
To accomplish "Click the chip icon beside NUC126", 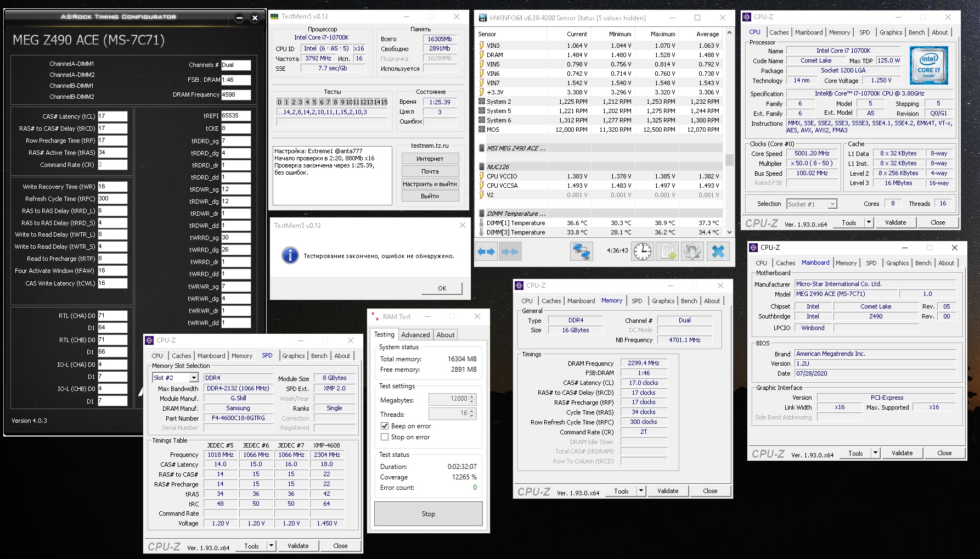I will coord(482,167).
